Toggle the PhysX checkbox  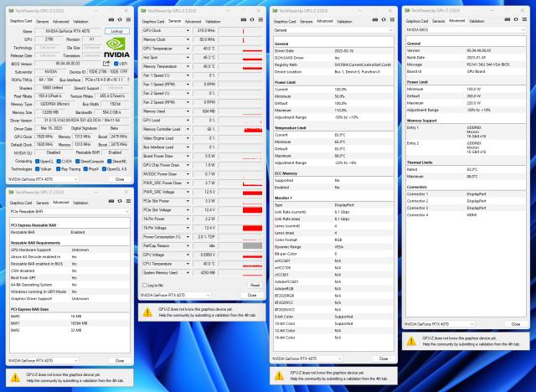tap(85, 169)
